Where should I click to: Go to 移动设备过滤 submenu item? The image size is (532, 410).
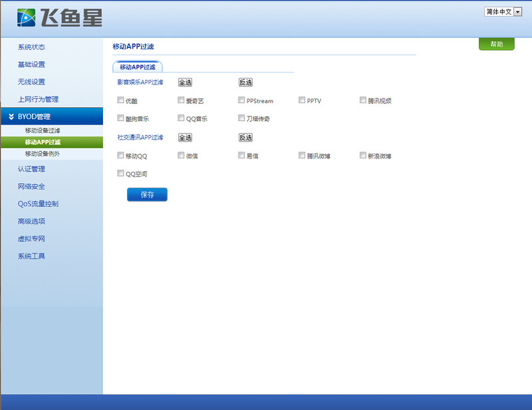point(43,130)
